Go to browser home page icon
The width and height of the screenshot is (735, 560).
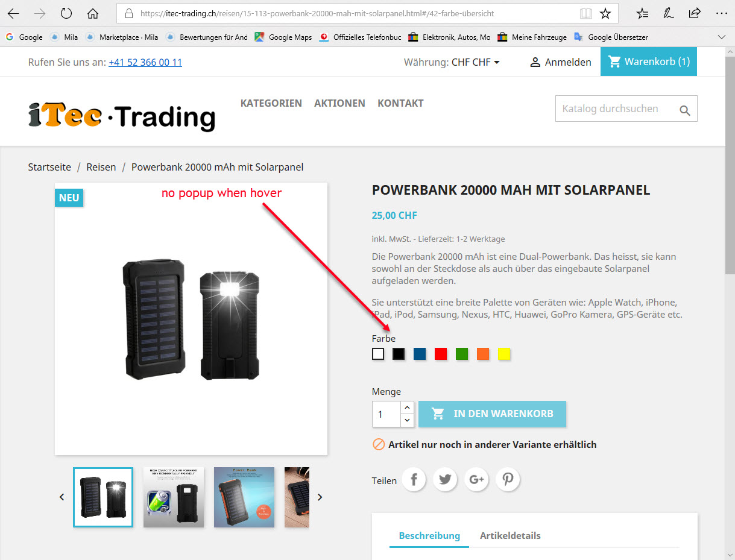pos(92,13)
